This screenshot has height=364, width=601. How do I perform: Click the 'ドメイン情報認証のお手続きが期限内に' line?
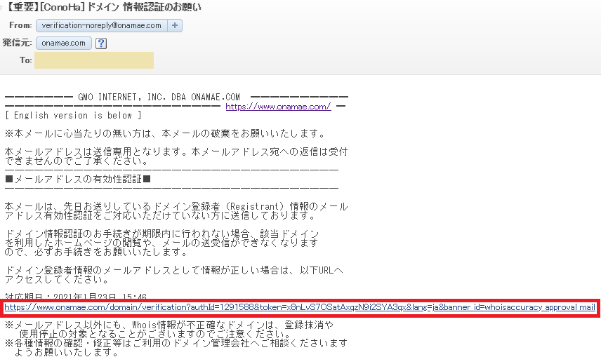click(x=161, y=234)
